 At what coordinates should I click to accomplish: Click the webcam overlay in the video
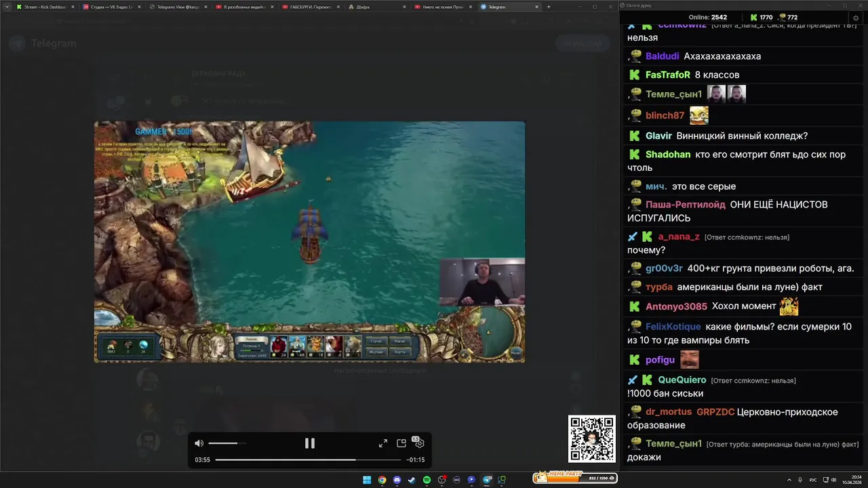482,281
